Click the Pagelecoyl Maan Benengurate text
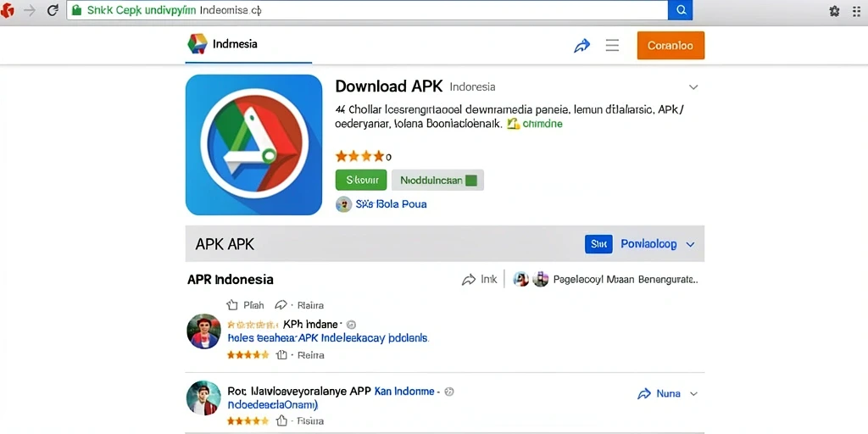Viewport: 868px width, 434px height. [x=626, y=280]
